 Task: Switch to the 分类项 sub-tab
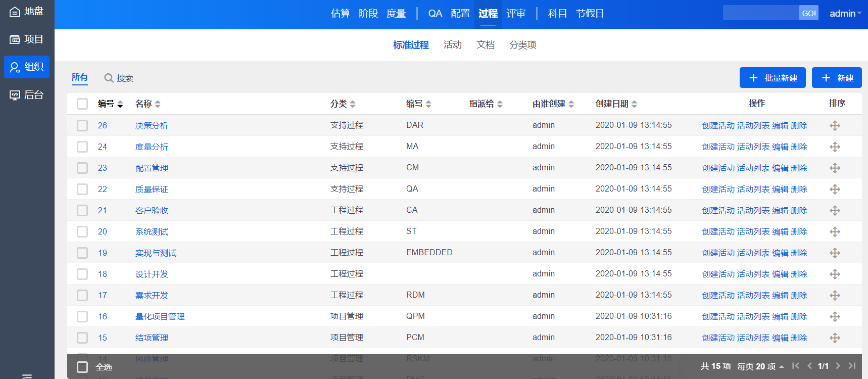523,45
